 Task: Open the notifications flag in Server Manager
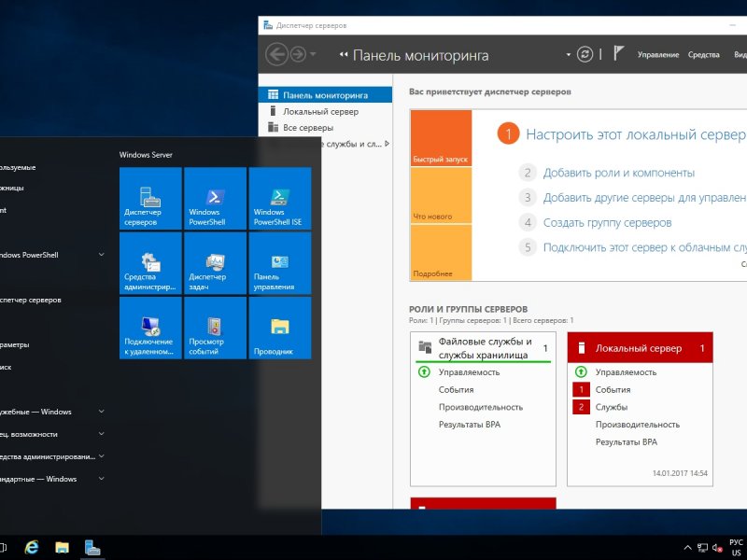pyautogui.click(x=618, y=53)
